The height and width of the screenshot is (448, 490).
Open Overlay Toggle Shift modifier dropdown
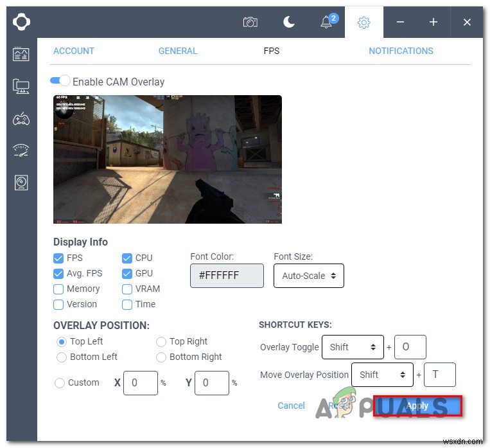pyautogui.click(x=353, y=347)
